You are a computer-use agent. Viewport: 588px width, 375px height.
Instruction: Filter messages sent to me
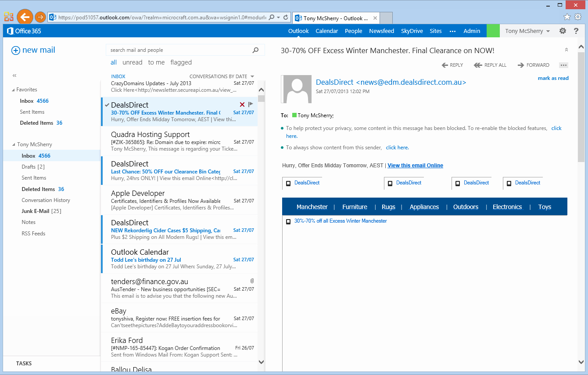coord(156,62)
